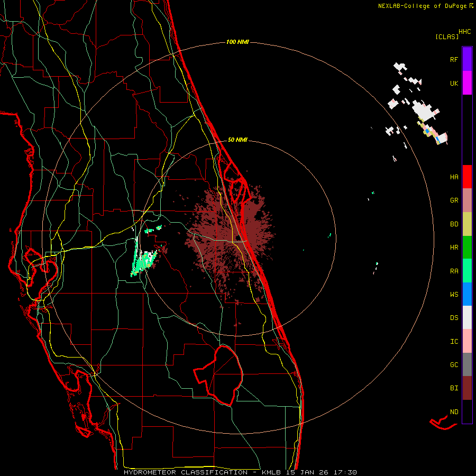Click the "HR" legend label
The width and height of the screenshot is (476, 476).
coord(454,248)
